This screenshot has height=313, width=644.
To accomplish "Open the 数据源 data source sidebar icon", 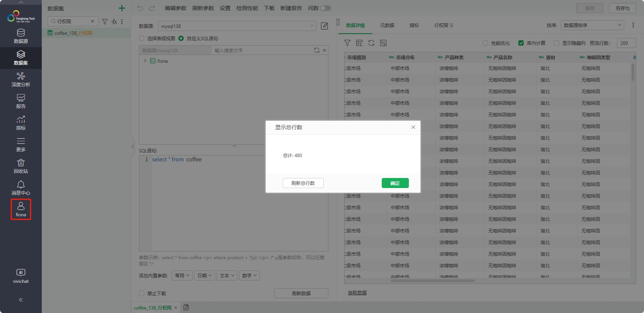I will point(21,36).
